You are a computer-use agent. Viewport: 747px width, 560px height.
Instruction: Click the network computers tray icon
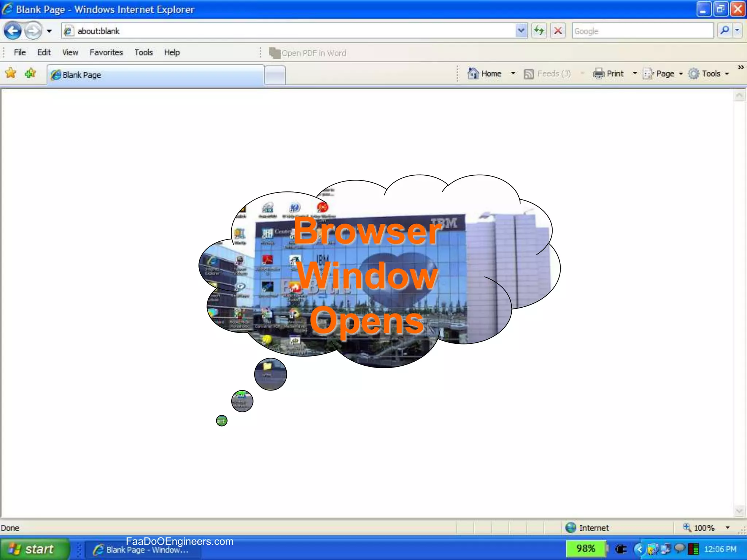pos(666,549)
